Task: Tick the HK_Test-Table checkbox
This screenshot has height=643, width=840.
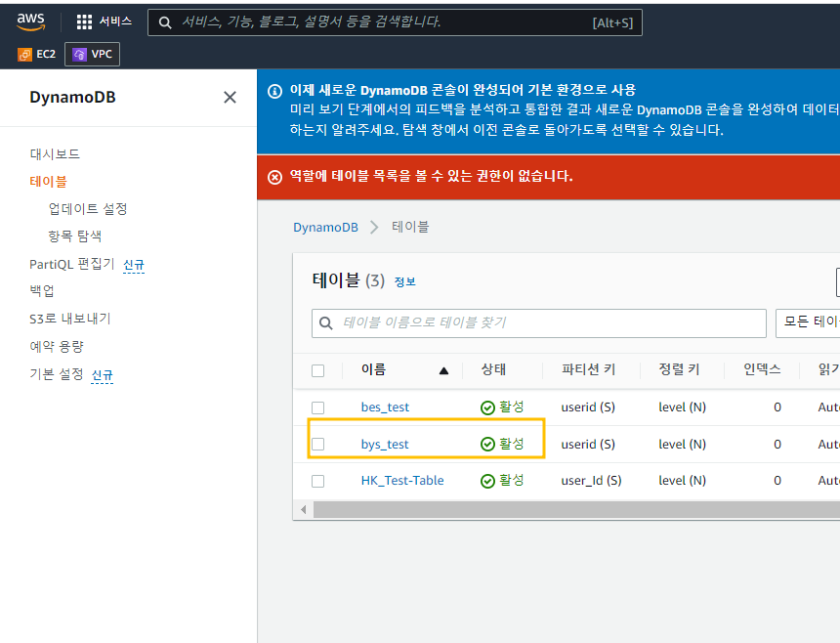Action: pyautogui.click(x=318, y=481)
